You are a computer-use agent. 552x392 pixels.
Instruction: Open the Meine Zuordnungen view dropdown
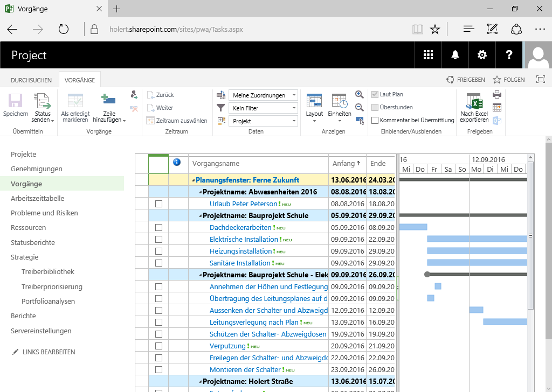(x=263, y=95)
